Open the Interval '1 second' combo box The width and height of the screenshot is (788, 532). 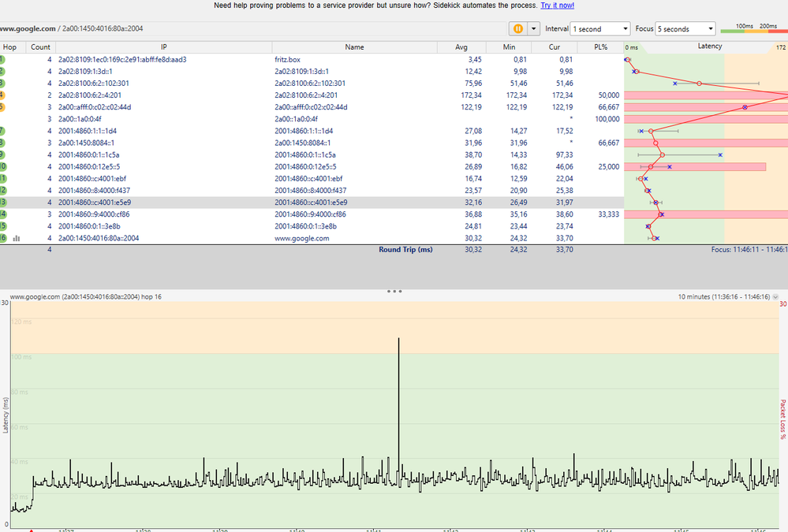coord(600,28)
